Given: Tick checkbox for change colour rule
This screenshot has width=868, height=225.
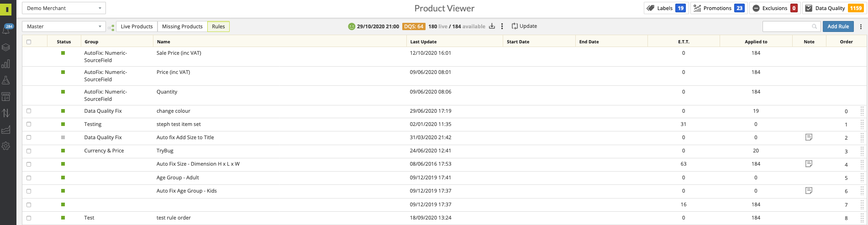Looking at the screenshot, I should pyautogui.click(x=29, y=111).
